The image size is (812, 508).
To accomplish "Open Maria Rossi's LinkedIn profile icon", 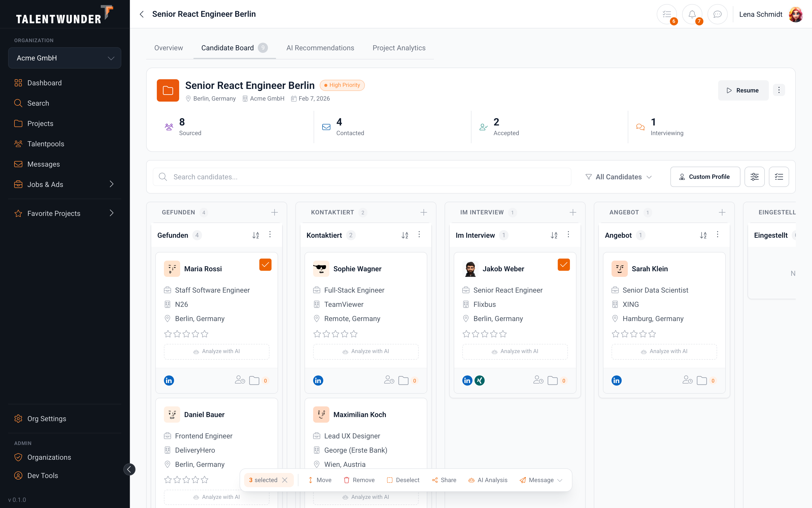I will 169,380.
